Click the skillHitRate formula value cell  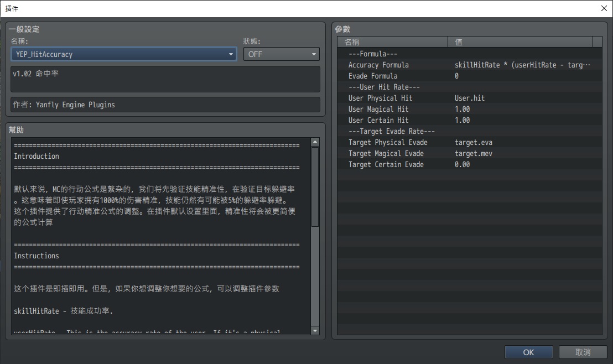point(522,65)
